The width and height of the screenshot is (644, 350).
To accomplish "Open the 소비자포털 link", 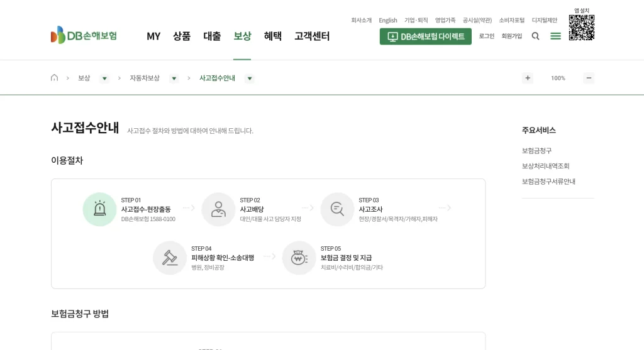I will [512, 20].
